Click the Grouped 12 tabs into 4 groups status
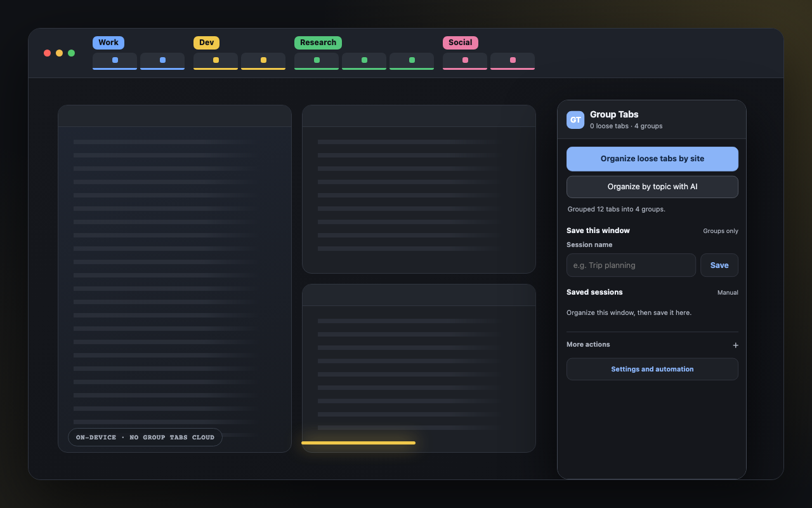 [x=617, y=209]
